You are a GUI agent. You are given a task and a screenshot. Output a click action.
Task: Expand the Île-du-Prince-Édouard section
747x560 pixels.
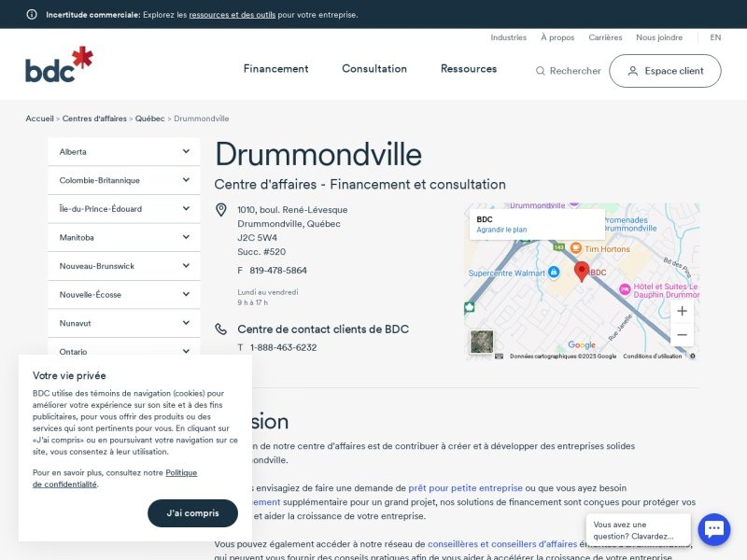(x=124, y=208)
